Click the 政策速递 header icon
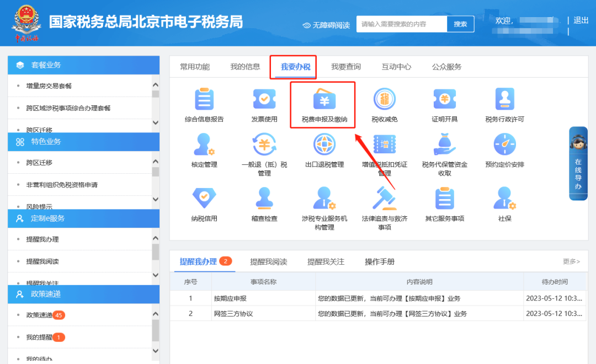 20,294
